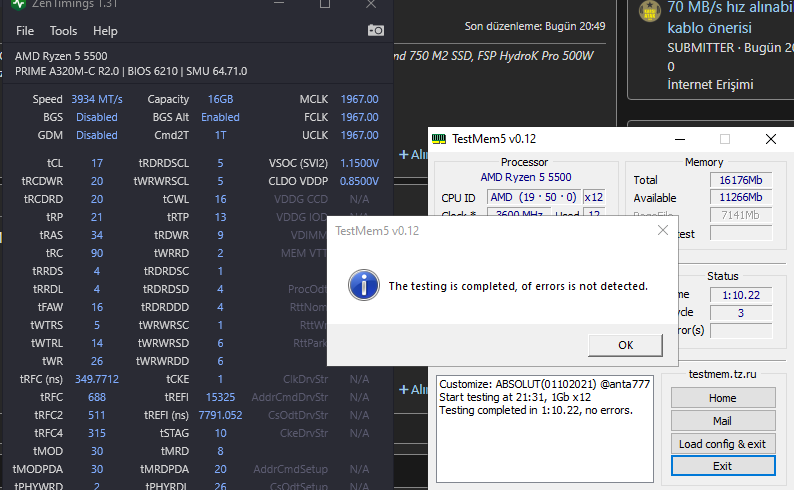Select the Capacity value 16GB
Viewport: 794px width, 490px height.
[220, 99]
